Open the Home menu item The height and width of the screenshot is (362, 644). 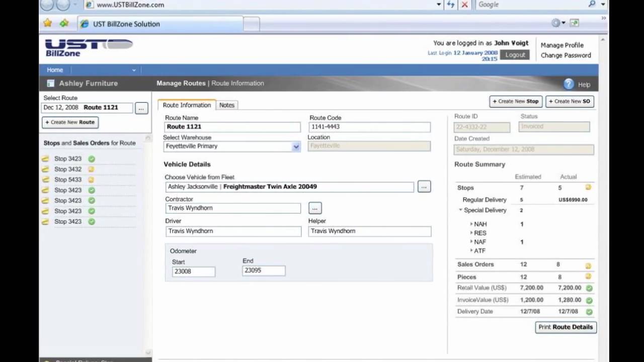[55, 70]
